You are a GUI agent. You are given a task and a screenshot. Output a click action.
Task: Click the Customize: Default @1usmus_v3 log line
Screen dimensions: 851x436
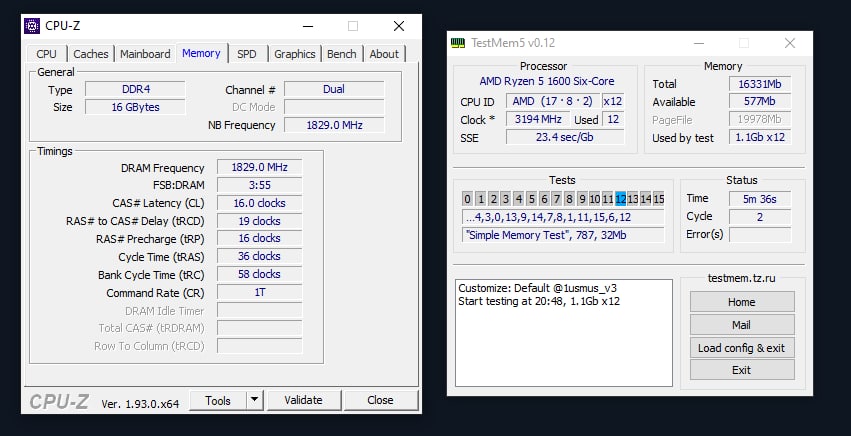click(537, 288)
